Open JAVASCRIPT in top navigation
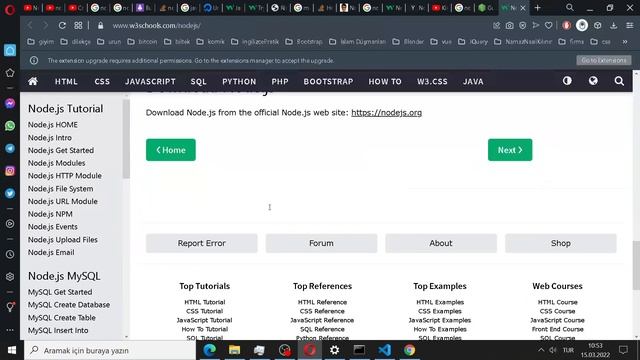The height and width of the screenshot is (360, 640). (x=150, y=82)
